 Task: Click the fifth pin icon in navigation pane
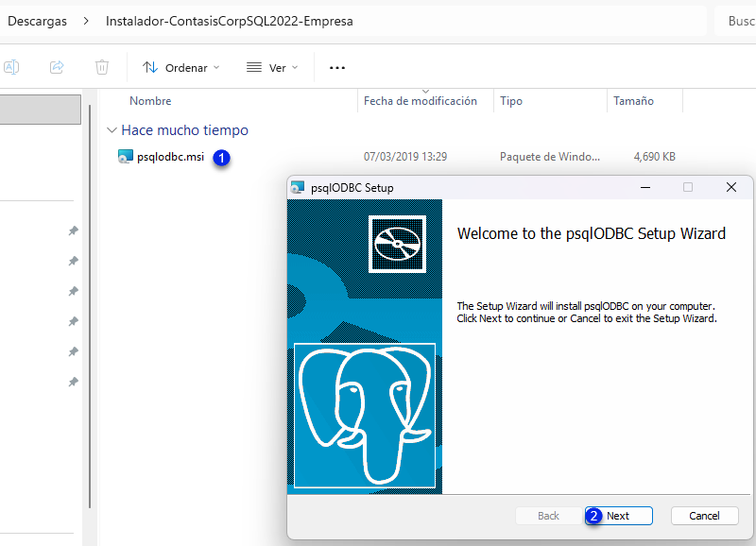(x=74, y=351)
